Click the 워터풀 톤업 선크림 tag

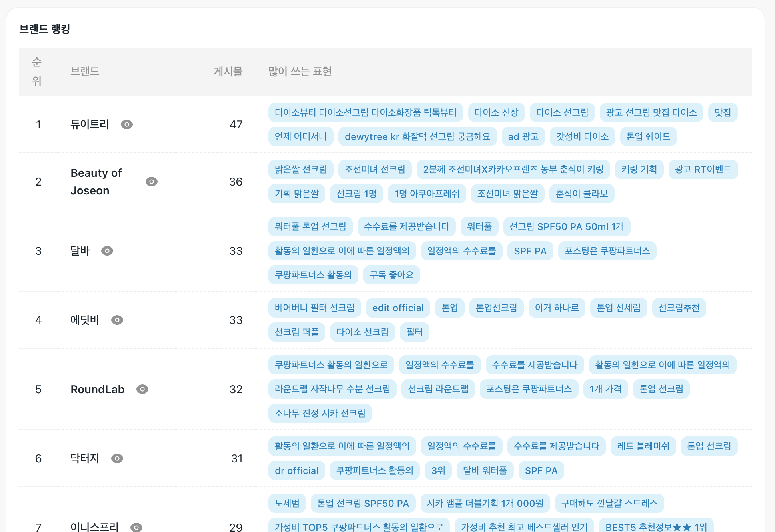point(310,226)
